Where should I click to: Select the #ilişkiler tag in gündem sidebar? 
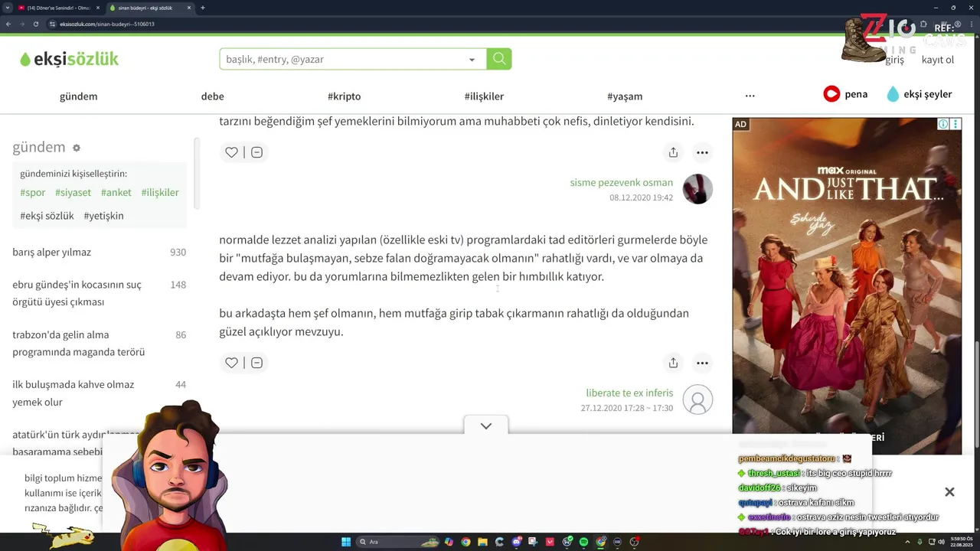click(160, 193)
